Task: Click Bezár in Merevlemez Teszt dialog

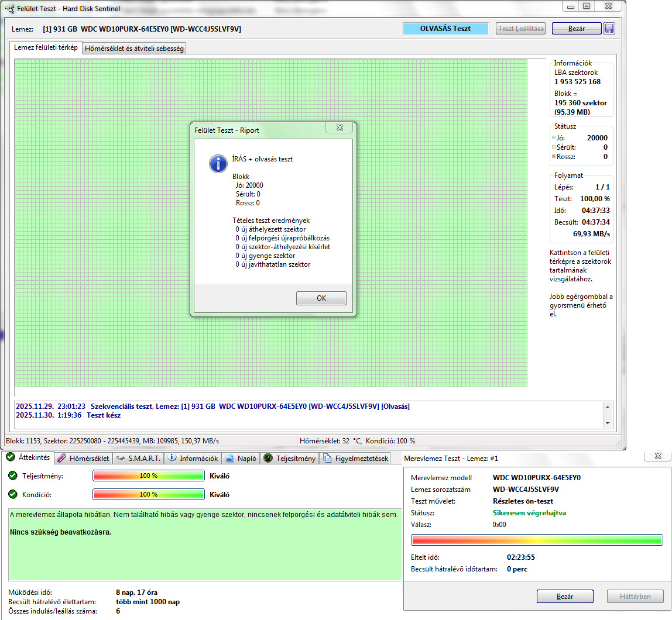Action: coord(565,597)
